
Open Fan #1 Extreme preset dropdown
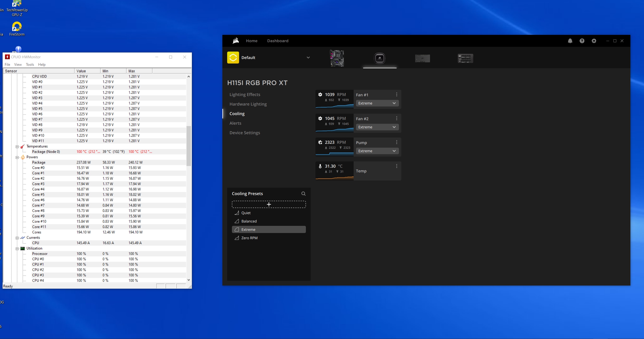coord(377,103)
